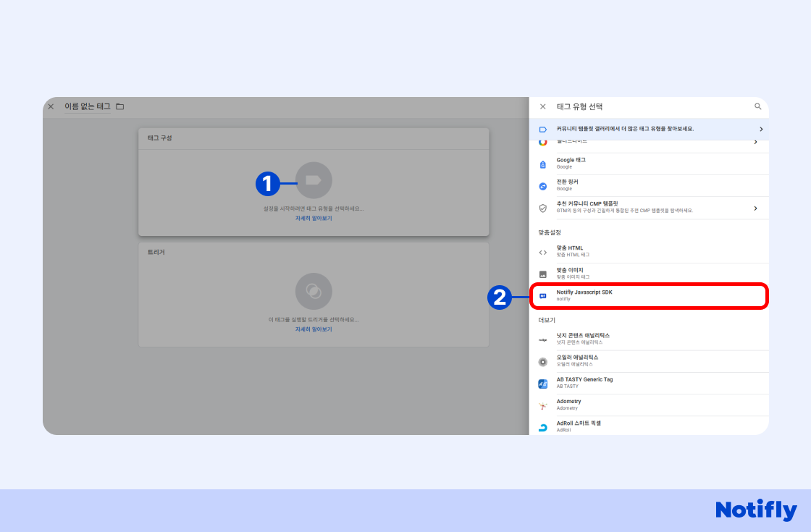Click the tag configuration circle icon
Screen dimensions: 811x532
[314, 180]
